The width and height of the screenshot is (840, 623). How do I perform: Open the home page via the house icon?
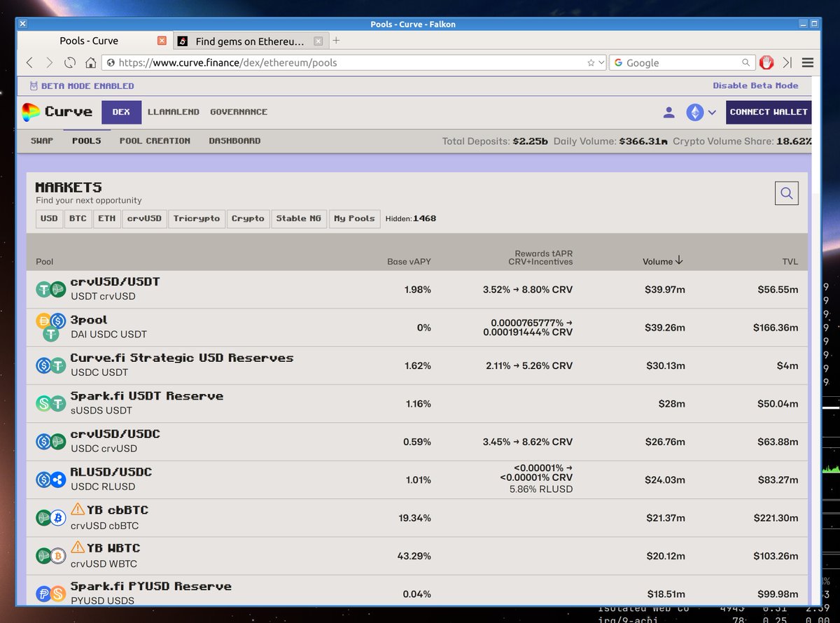(90, 62)
